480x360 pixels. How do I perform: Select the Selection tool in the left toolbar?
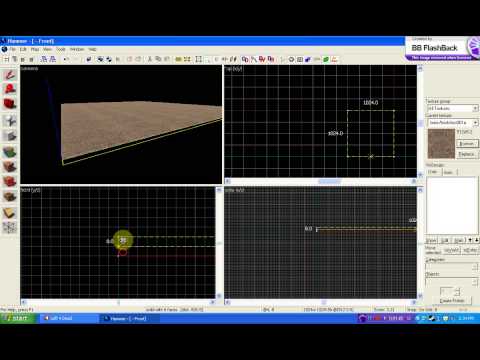tap(10, 74)
